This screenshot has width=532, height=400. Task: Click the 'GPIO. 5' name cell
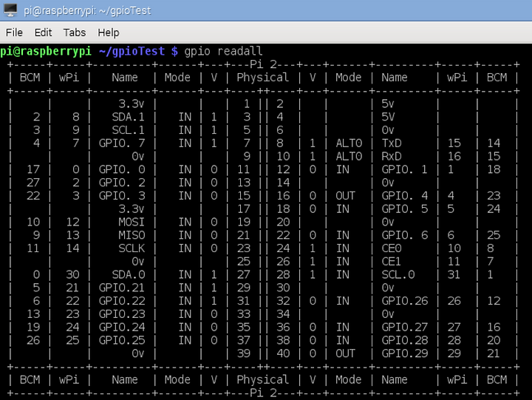coord(404,209)
